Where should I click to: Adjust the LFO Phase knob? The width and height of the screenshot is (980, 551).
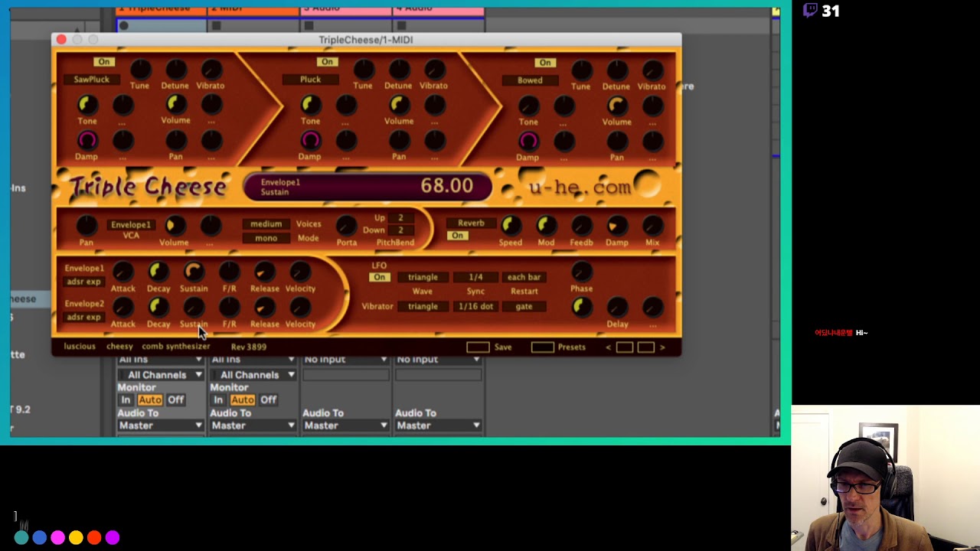(581, 272)
